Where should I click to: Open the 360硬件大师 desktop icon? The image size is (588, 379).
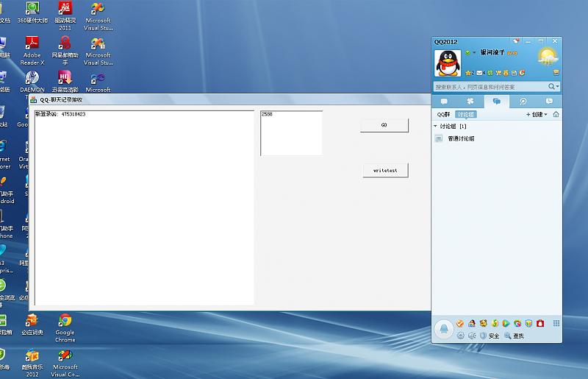tap(32, 13)
